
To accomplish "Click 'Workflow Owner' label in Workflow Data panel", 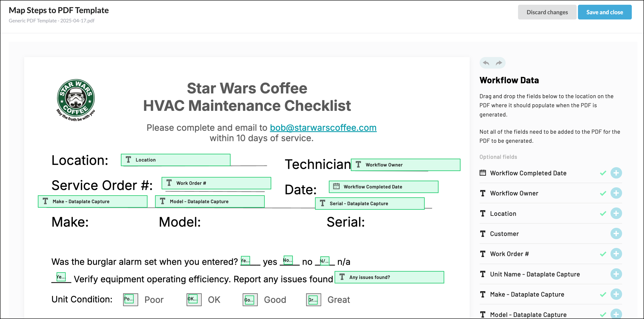I will click(x=514, y=193).
